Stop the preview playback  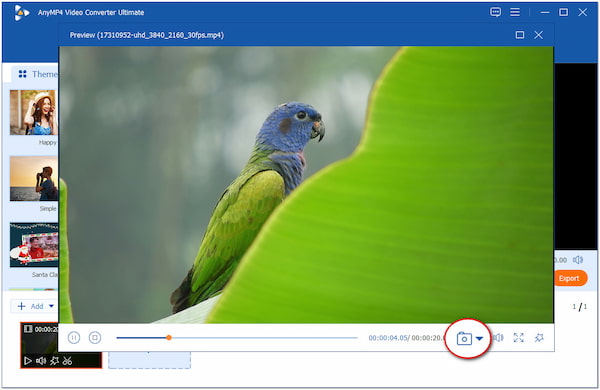pos(95,338)
